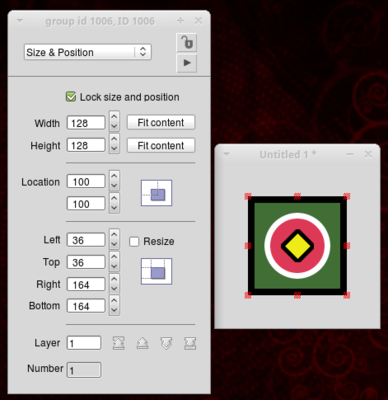Click the Location alignment diagram icon
This screenshot has width=388, height=400.
coord(156,193)
